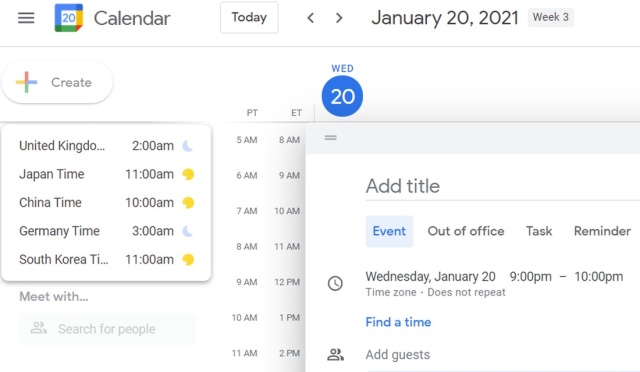This screenshot has width=640, height=372.
Task: Click the Google Calendar logo icon
Action: pyautogui.click(x=69, y=18)
